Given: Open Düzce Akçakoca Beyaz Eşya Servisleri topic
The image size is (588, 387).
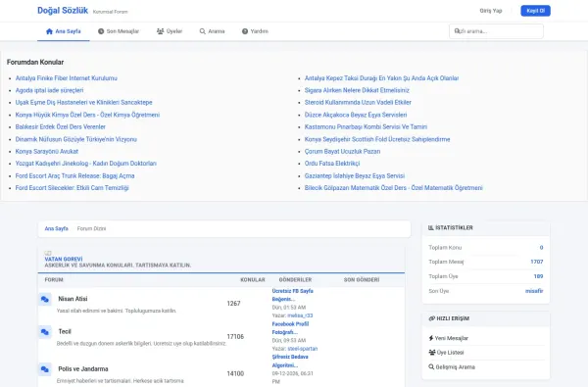Looking at the screenshot, I should tap(356, 115).
